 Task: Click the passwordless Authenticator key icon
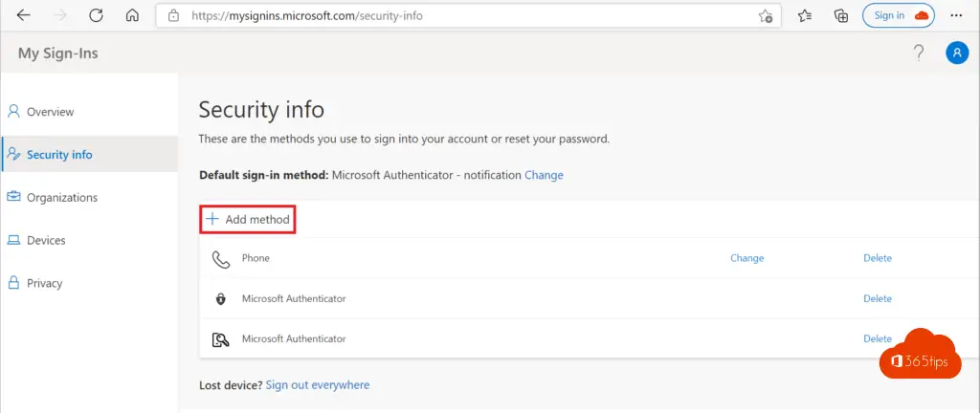coord(221,339)
